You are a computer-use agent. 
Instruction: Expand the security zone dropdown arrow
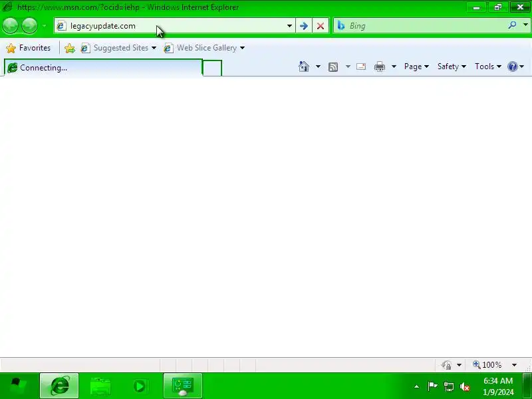tap(459, 365)
